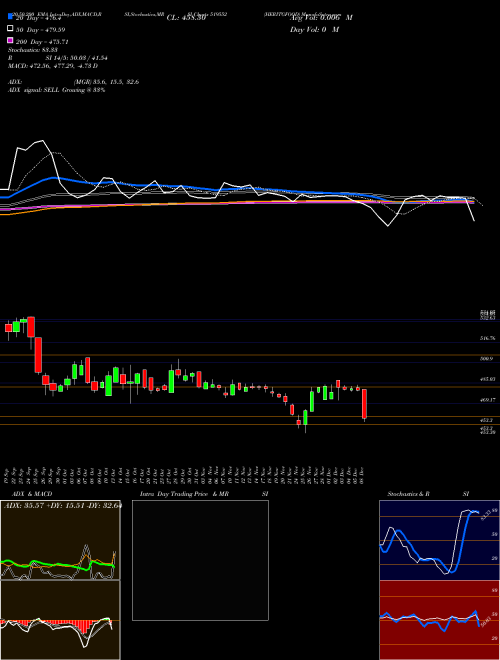This screenshot has height=660, width=500.
Task: Select the SI 14/3: 30.03 / 41.54 readout
Action: pyautogui.click(x=77, y=58)
